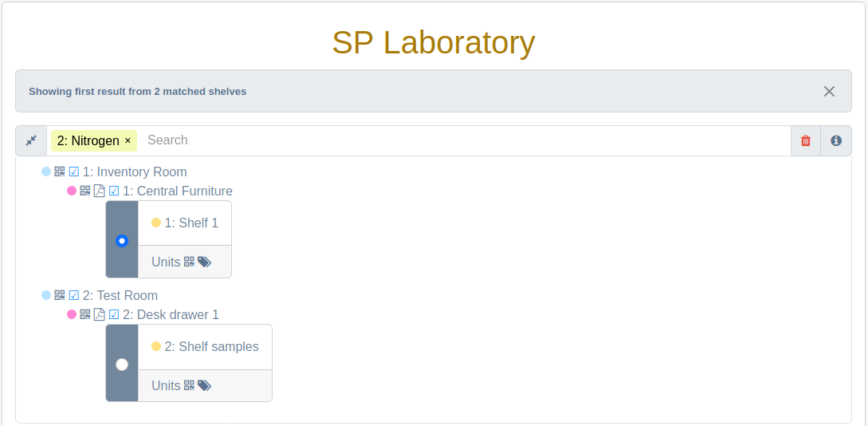Open QR code icon for Inventory Room
Viewport: 868px width, 426px height.
coord(60,172)
